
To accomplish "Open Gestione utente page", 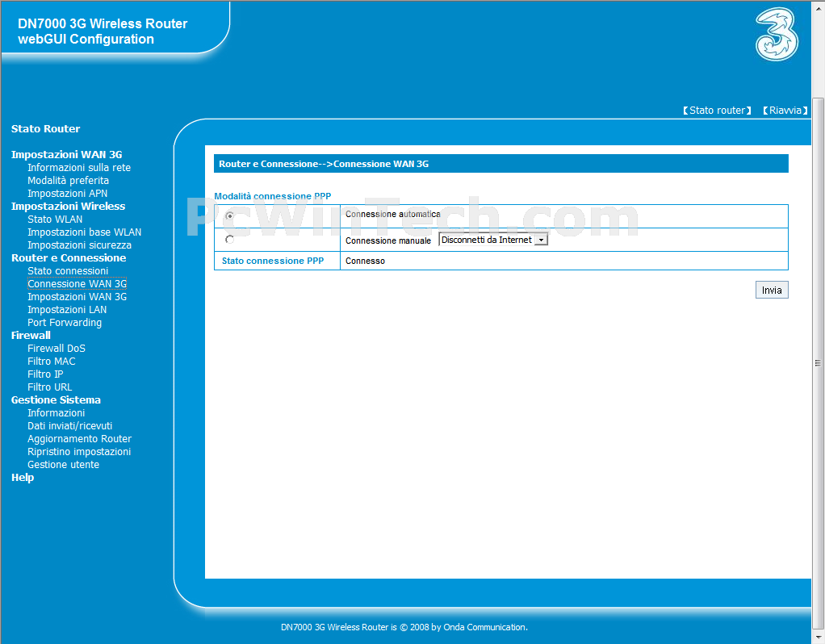I will pos(63,464).
